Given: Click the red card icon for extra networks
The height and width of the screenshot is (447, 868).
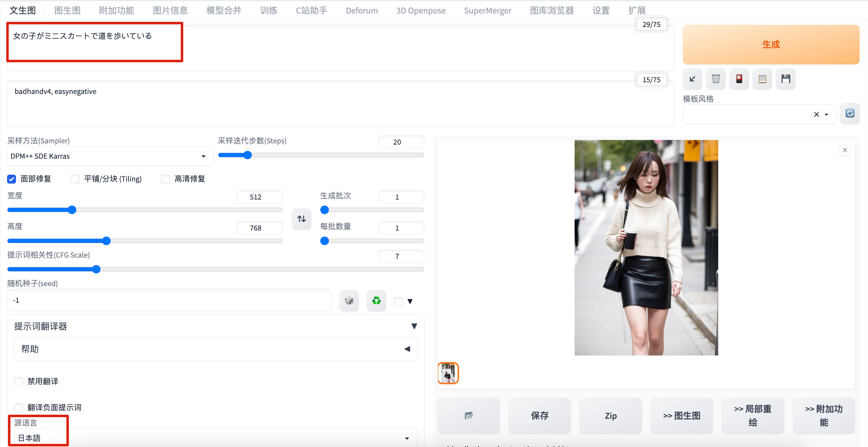Looking at the screenshot, I should [739, 79].
